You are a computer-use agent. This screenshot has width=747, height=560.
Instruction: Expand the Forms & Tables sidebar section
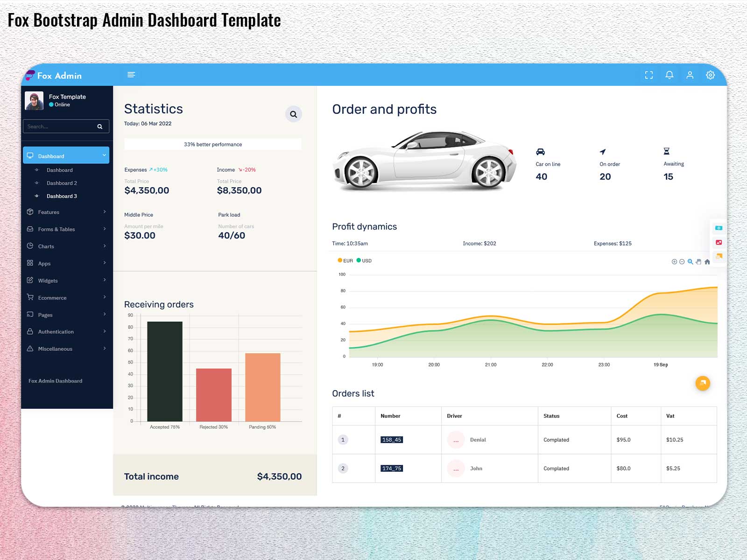click(57, 229)
